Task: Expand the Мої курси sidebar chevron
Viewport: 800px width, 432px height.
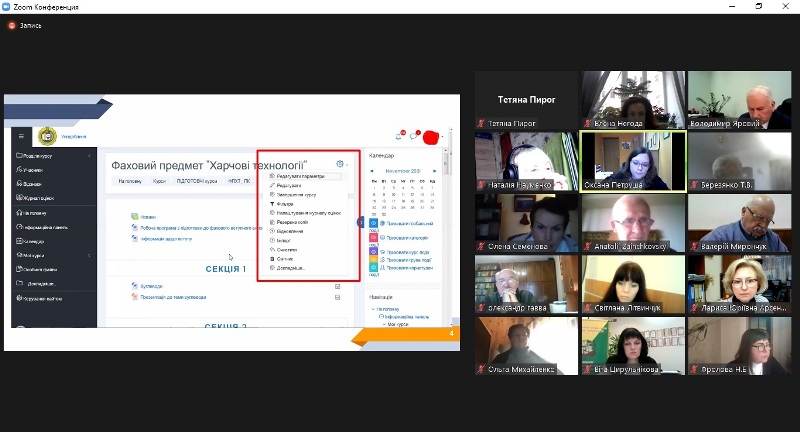Action: tap(89, 255)
